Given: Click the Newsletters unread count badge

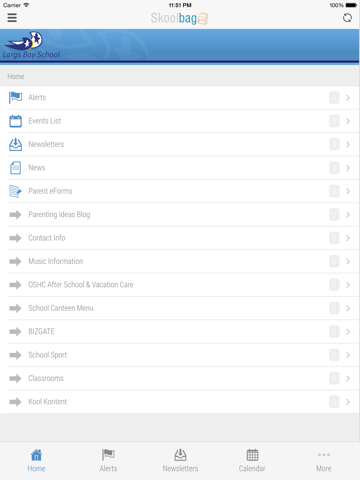Looking at the screenshot, I should 334,144.
